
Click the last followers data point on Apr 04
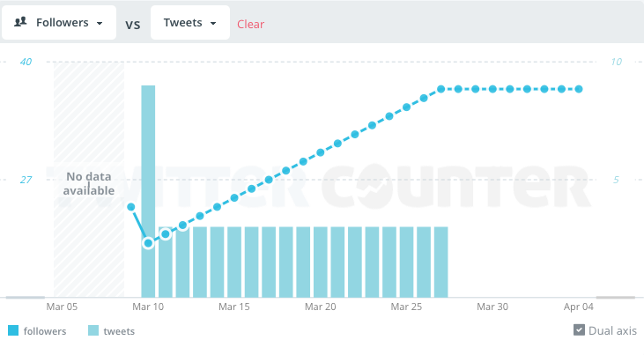pyautogui.click(x=579, y=89)
